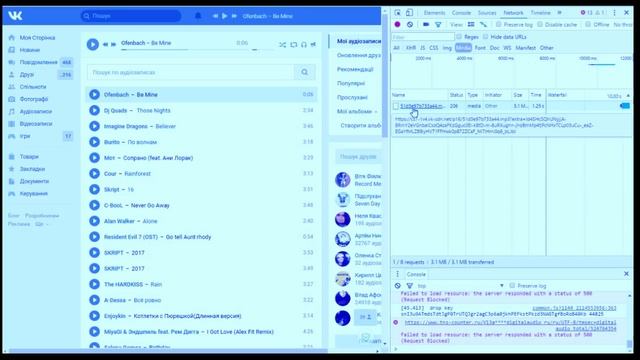This screenshot has height=360, width=640.
Task: Select the Media filter type
Action: [x=463, y=48]
